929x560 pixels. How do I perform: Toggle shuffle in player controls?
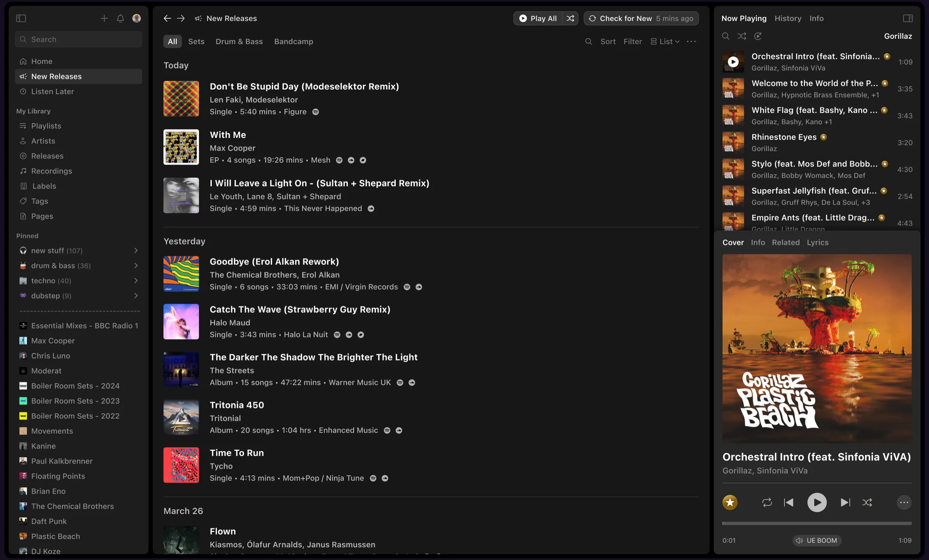coord(867,502)
